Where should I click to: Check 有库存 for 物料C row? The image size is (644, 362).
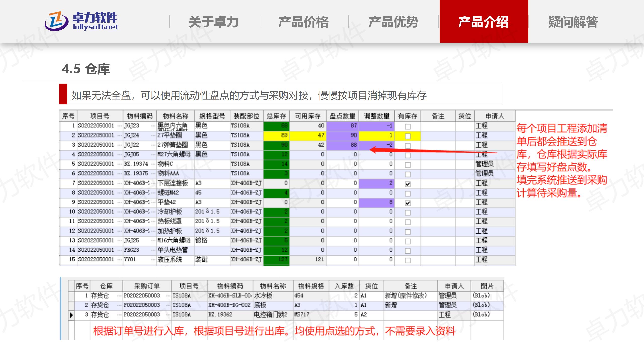(x=408, y=165)
